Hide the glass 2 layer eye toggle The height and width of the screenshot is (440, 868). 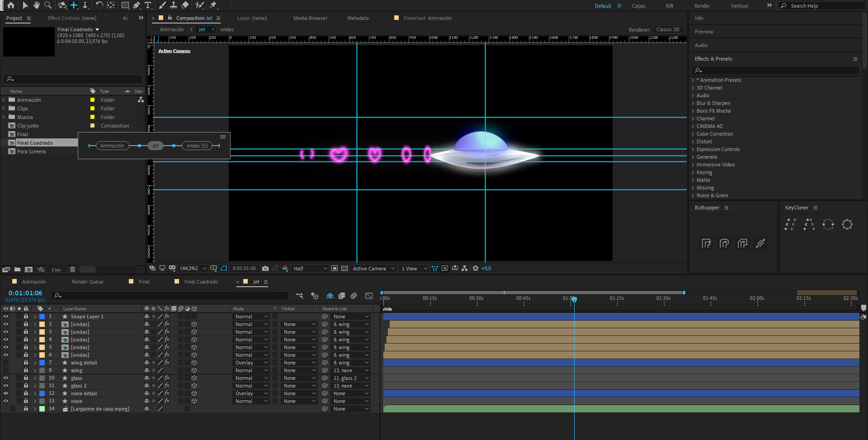coord(5,386)
